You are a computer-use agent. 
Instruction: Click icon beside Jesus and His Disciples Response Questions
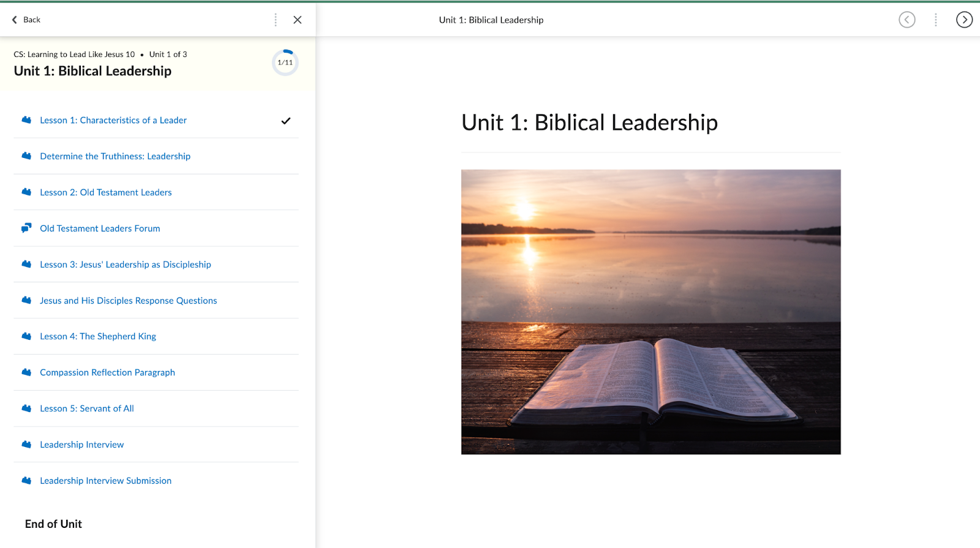[26, 301]
